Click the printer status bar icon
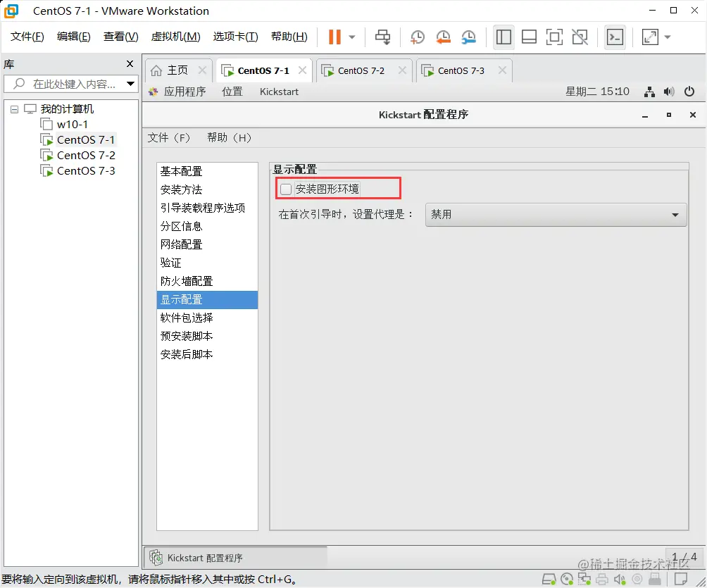 [x=602, y=579]
